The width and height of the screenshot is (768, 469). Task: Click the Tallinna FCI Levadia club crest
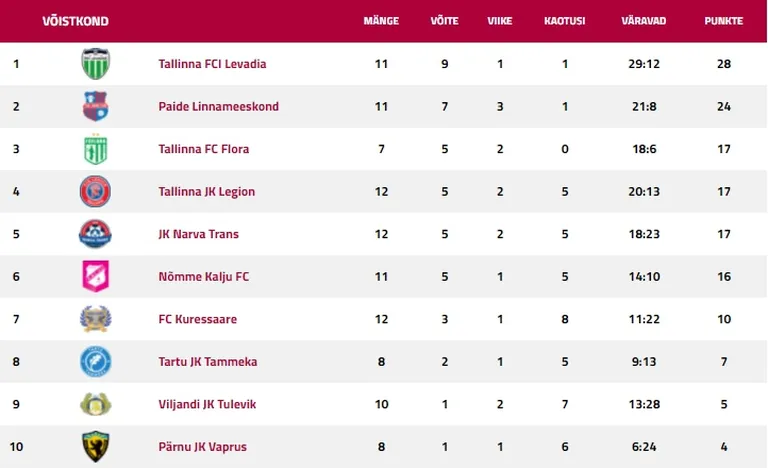point(96,64)
